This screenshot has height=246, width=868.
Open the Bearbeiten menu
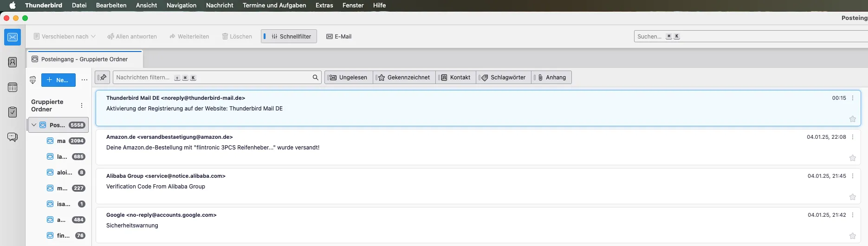111,5
